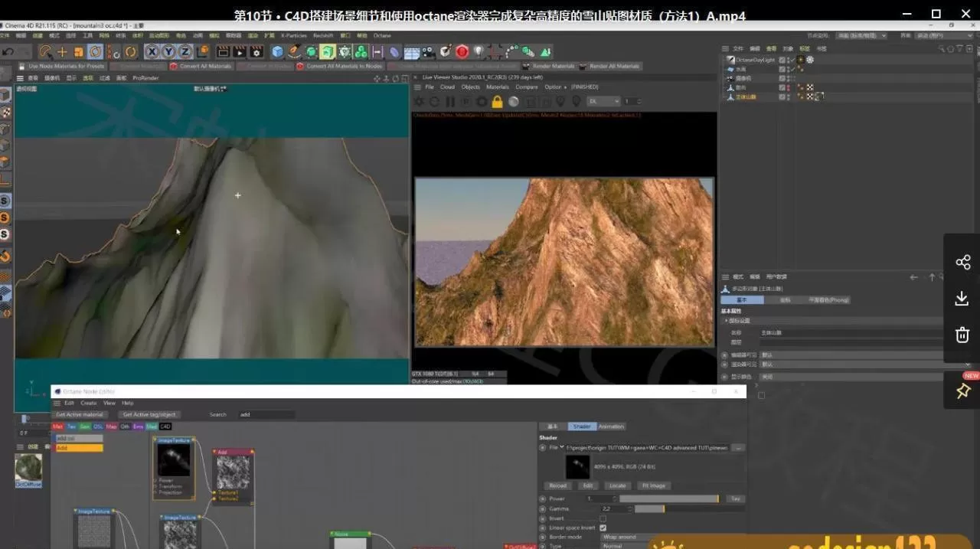980x549 pixels.
Task: Select the Move tool in the toolbar
Action: [x=62, y=52]
